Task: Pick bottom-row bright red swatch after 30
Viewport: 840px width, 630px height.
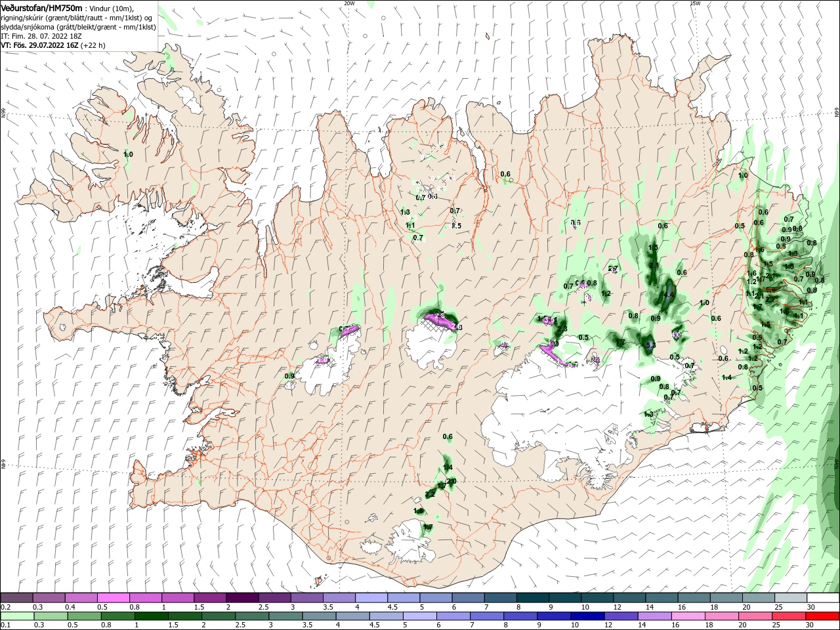Action: (822, 616)
